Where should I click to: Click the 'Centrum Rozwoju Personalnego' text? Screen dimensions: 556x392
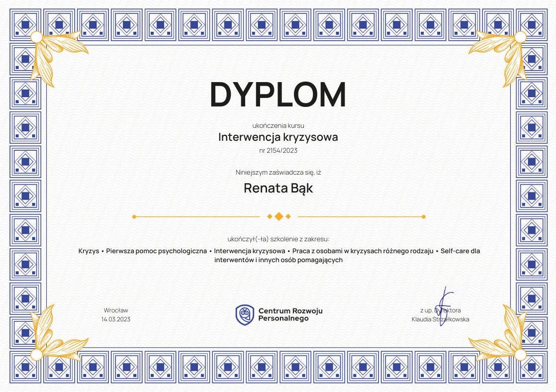coord(290,314)
